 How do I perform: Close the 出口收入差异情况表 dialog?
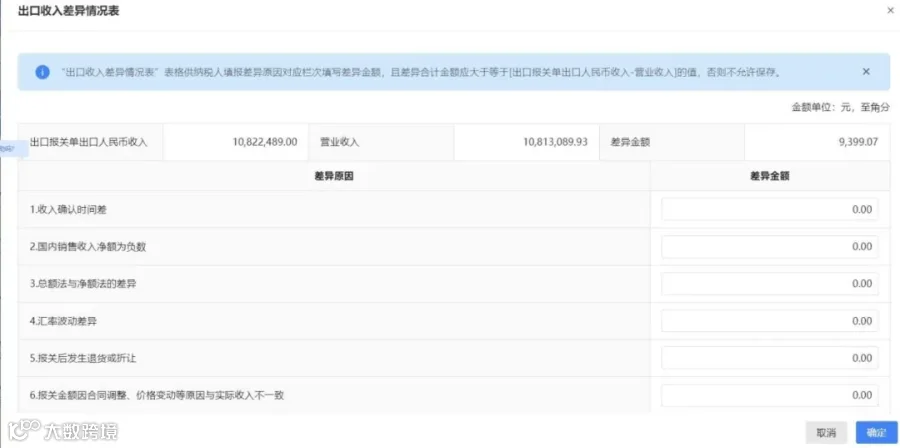click(x=890, y=11)
